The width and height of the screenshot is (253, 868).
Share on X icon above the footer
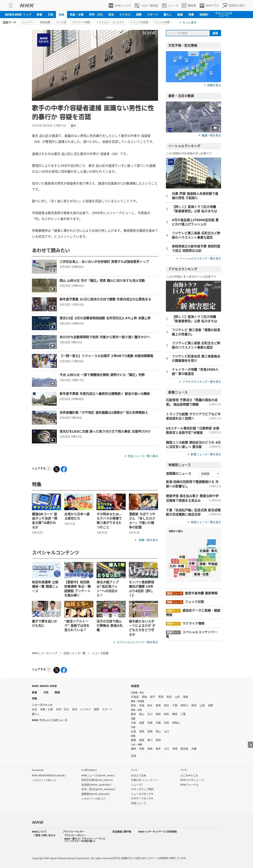pos(56,670)
